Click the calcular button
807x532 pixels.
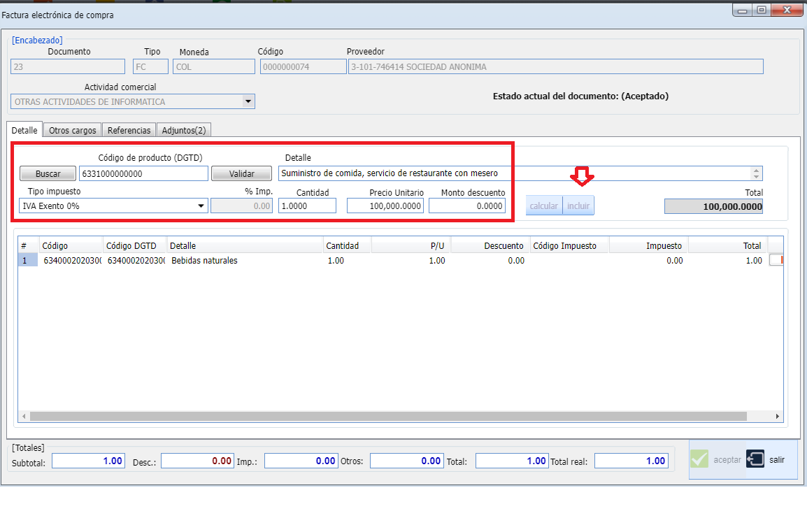click(544, 206)
